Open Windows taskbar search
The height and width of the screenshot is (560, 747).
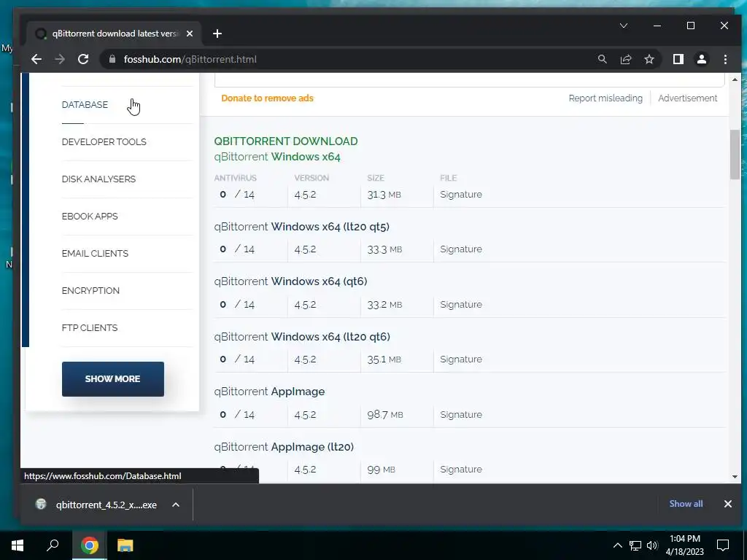[53, 545]
